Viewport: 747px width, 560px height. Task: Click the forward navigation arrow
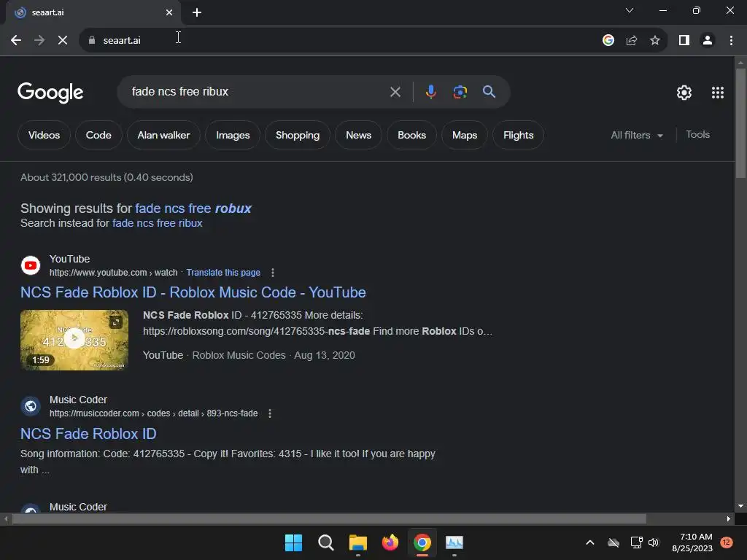(39, 41)
